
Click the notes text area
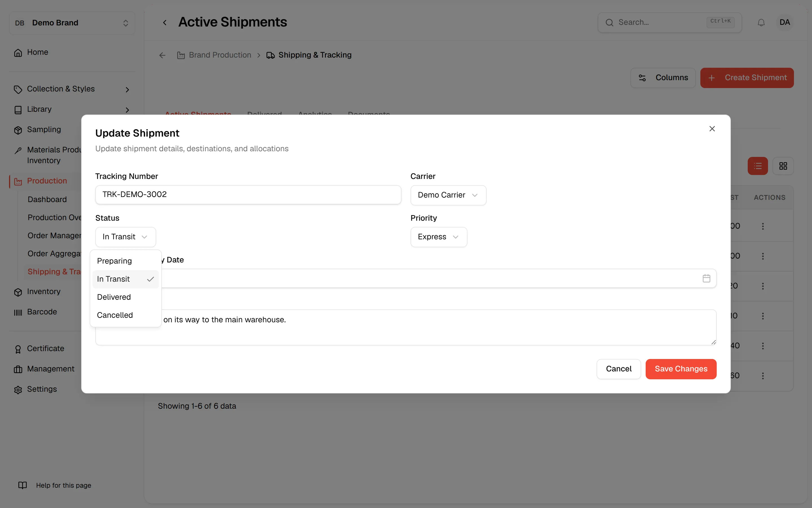coord(406,327)
